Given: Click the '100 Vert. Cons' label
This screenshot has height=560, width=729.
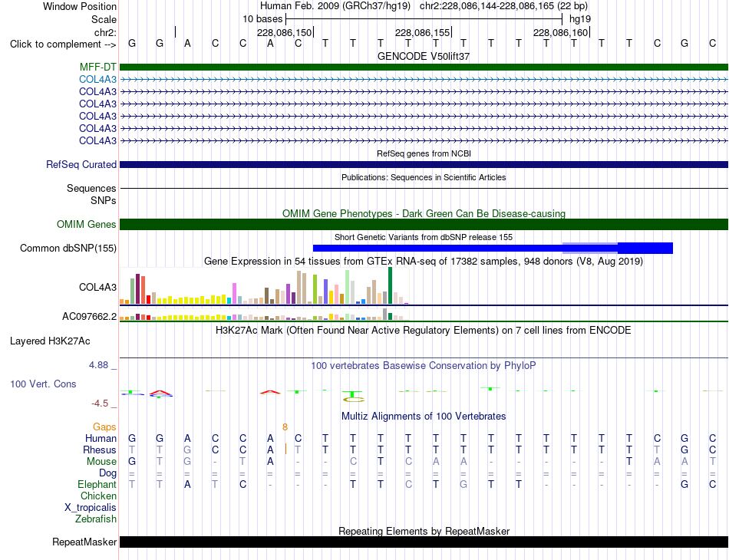Looking at the screenshot, I should click(43, 384).
